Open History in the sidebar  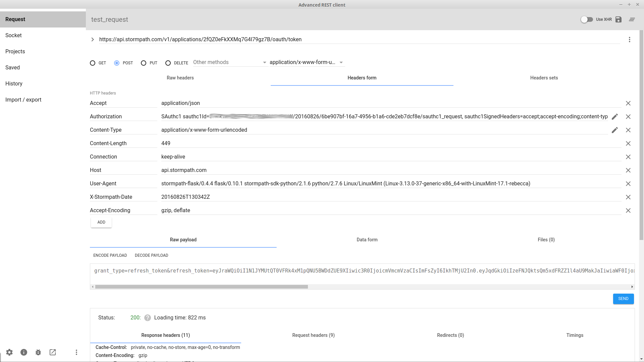(x=43, y=84)
